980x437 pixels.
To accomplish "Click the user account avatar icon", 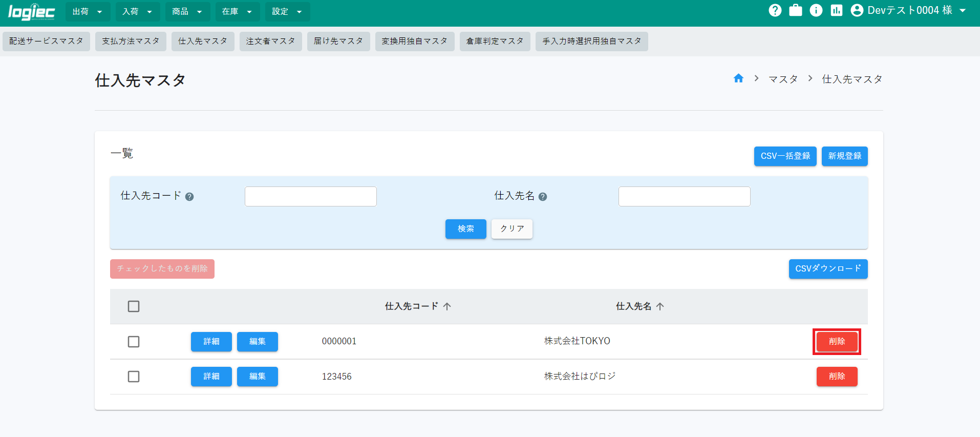I will click(857, 10).
